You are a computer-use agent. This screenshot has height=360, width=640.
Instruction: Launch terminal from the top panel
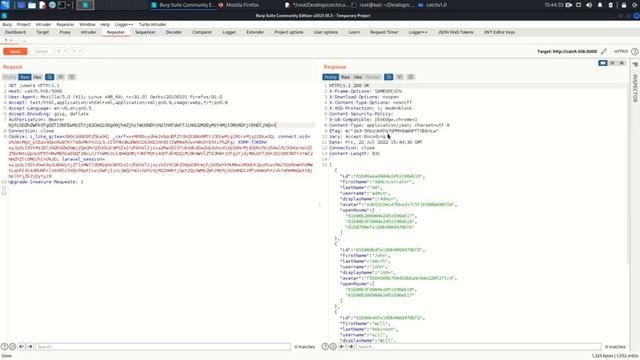pos(62,5)
